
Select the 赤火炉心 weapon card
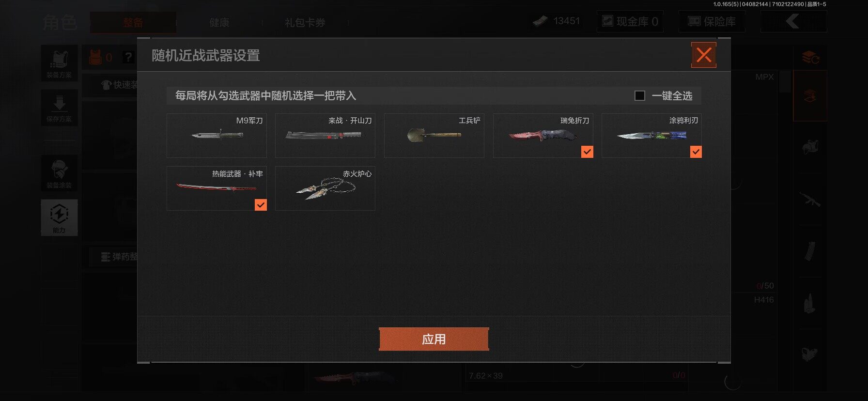(x=325, y=188)
